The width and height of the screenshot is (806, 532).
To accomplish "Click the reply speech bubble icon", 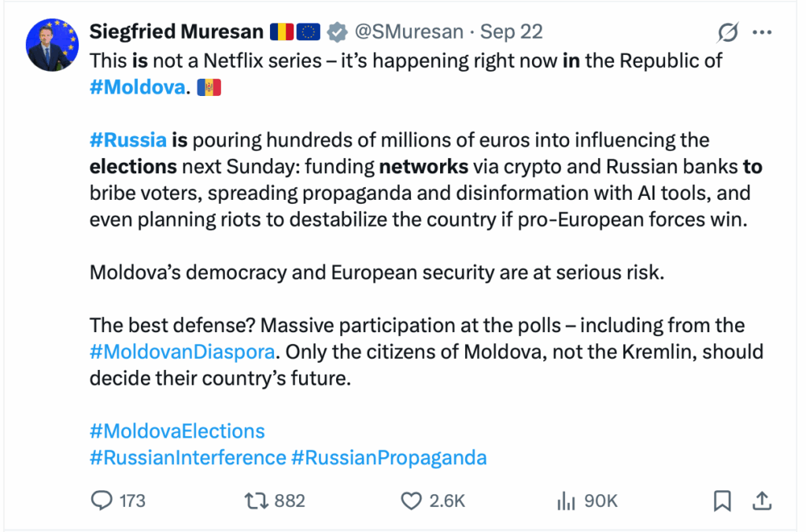I will click(103, 501).
